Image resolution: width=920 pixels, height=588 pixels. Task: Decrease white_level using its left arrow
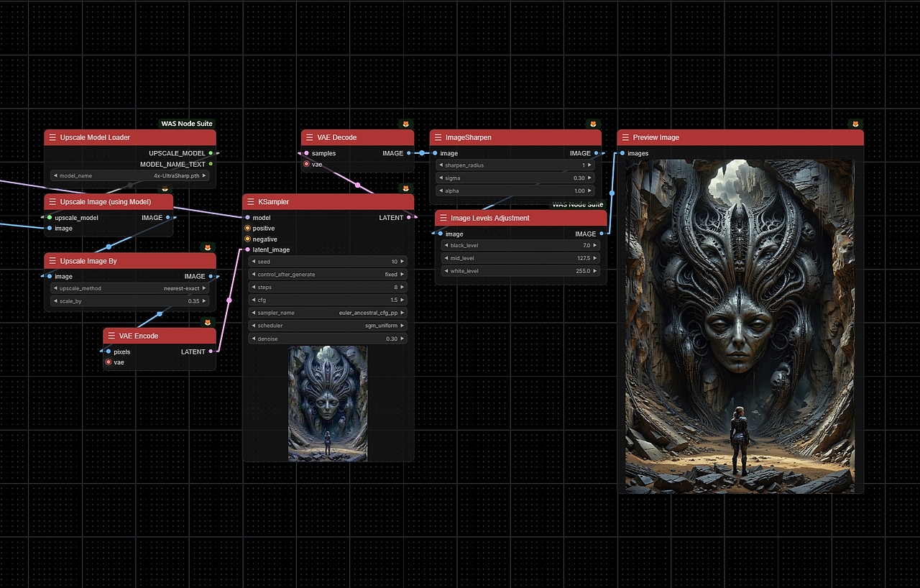(x=446, y=272)
